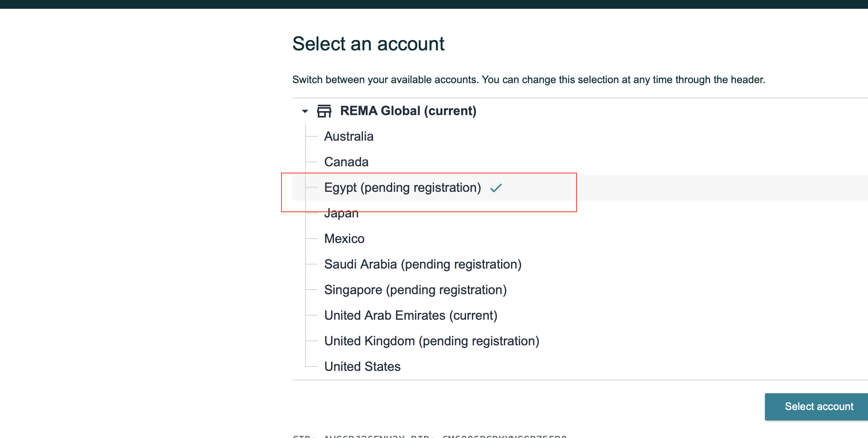Select the REMA Global (current) account
The width and height of the screenshot is (868, 438).
coord(408,111)
